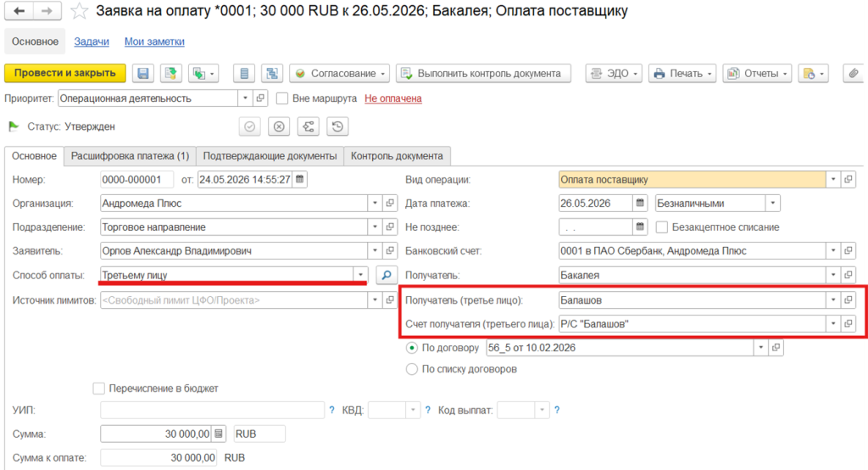Screen dimensions: 868x470
Task: Open the Подразделение record link icon
Action: tap(390, 227)
